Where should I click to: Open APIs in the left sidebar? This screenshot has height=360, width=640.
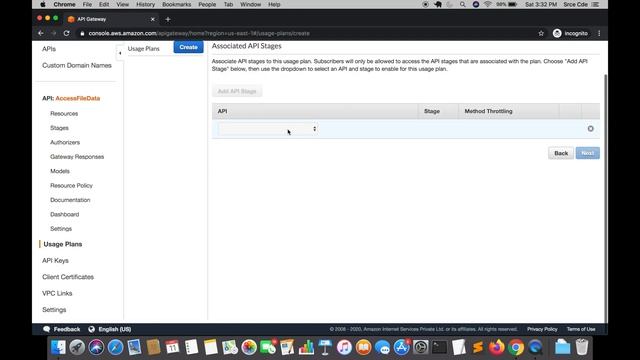(x=49, y=49)
